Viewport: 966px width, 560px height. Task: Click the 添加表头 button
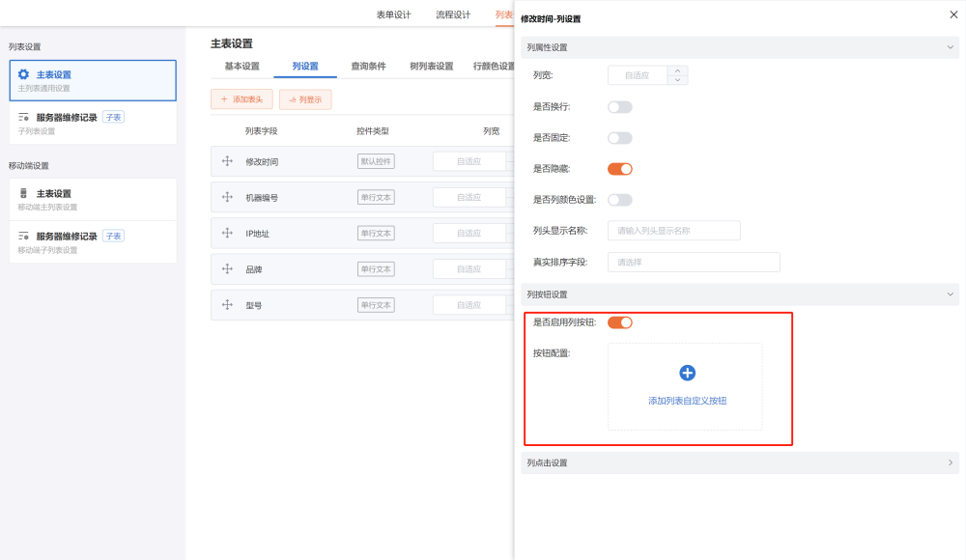click(241, 99)
